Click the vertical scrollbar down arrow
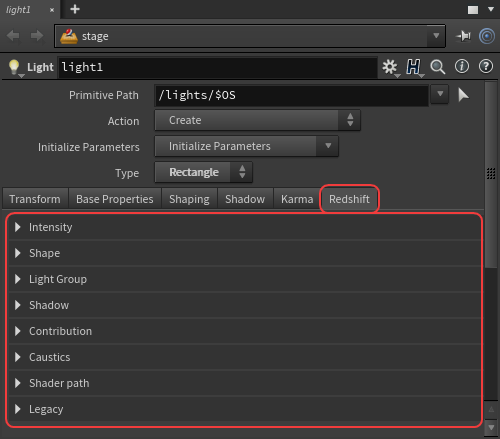Viewport: 500px width, 439px height. (491, 427)
